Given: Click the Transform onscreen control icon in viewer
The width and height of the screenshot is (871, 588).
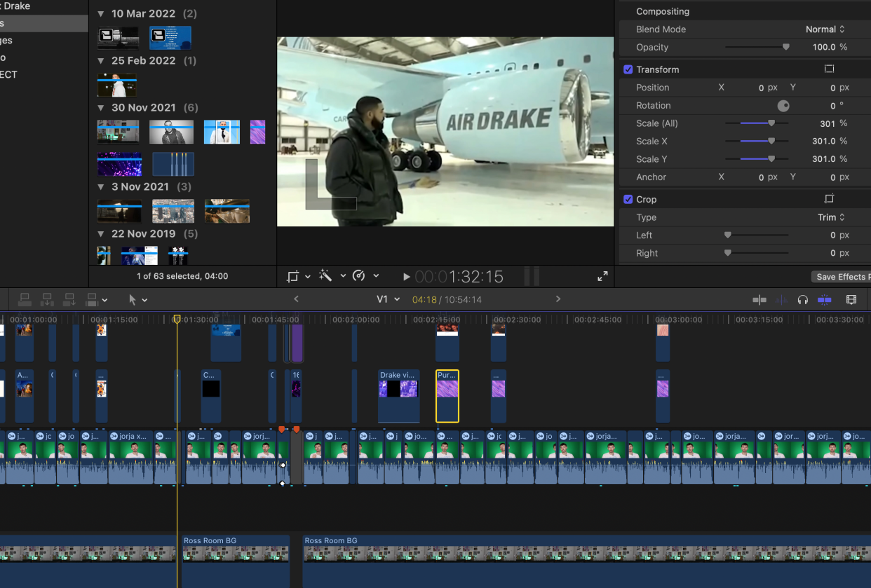Looking at the screenshot, I should click(x=293, y=276).
